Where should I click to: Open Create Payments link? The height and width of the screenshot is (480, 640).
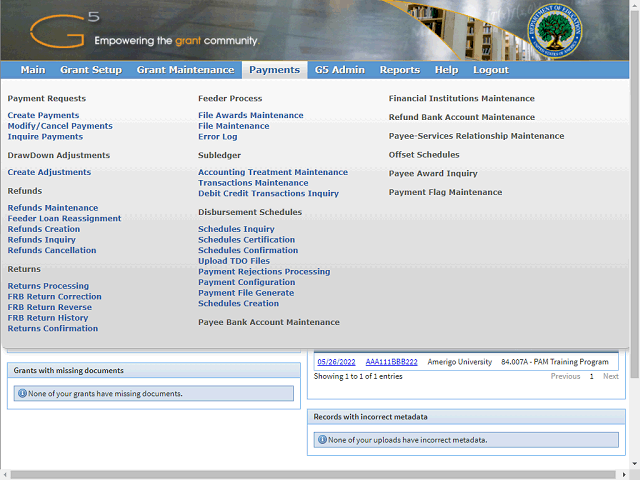tap(43, 115)
